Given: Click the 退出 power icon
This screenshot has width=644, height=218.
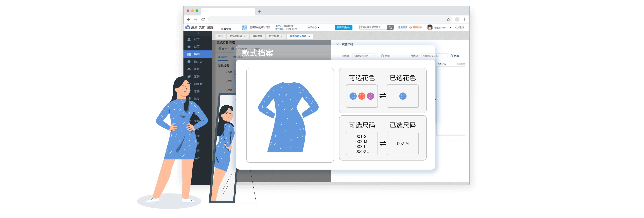Looking at the screenshot, I should point(457,27).
